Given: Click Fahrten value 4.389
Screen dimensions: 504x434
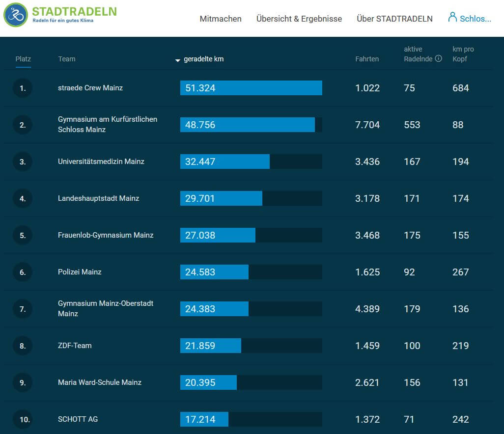Looking at the screenshot, I should (x=367, y=309).
